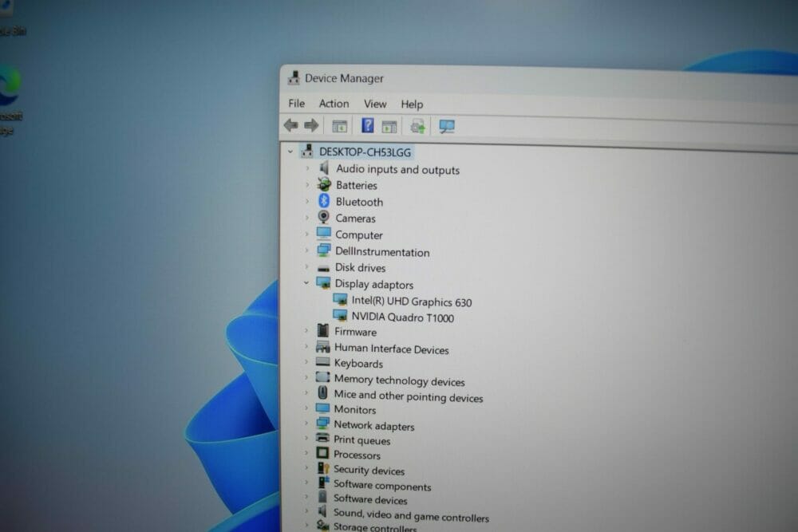Click the Cameras webcam icon

tap(323, 217)
